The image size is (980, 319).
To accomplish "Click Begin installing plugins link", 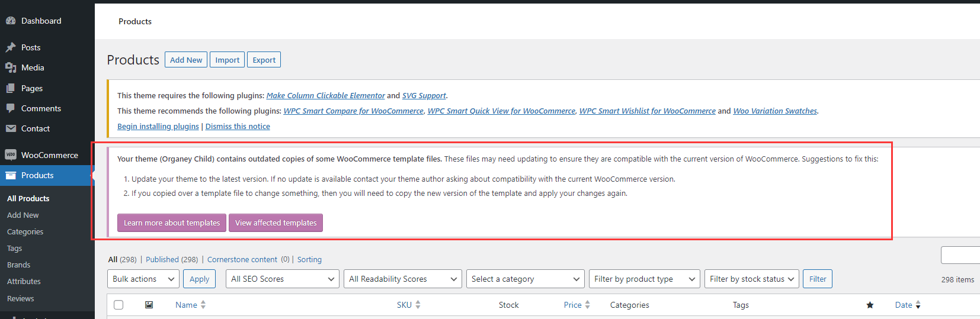I will click(158, 126).
